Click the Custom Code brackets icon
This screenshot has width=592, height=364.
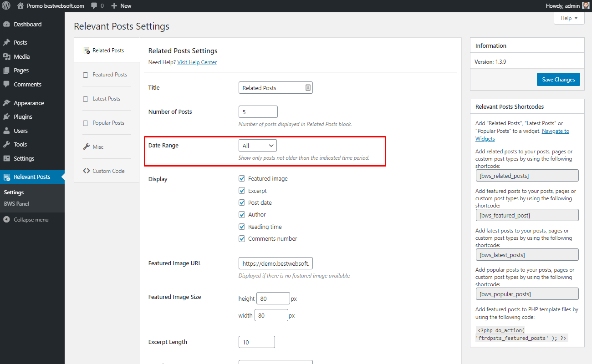[x=87, y=171]
